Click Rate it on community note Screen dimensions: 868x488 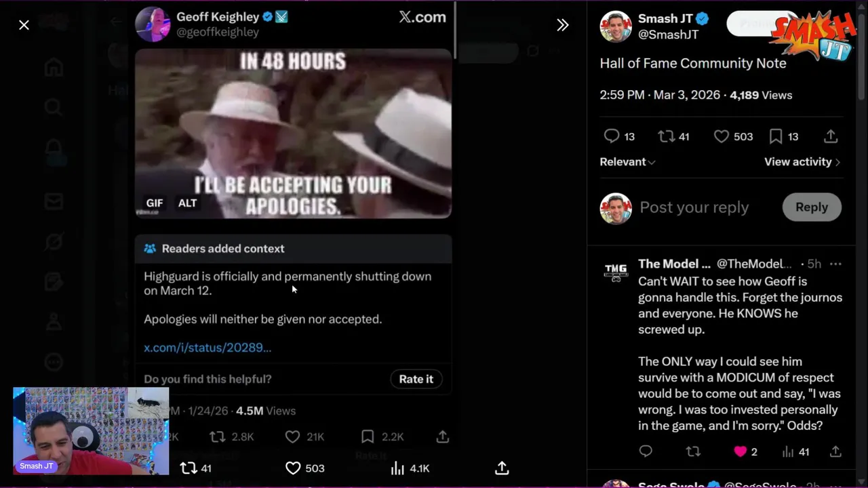pyautogui.click(x=416, y=379)
